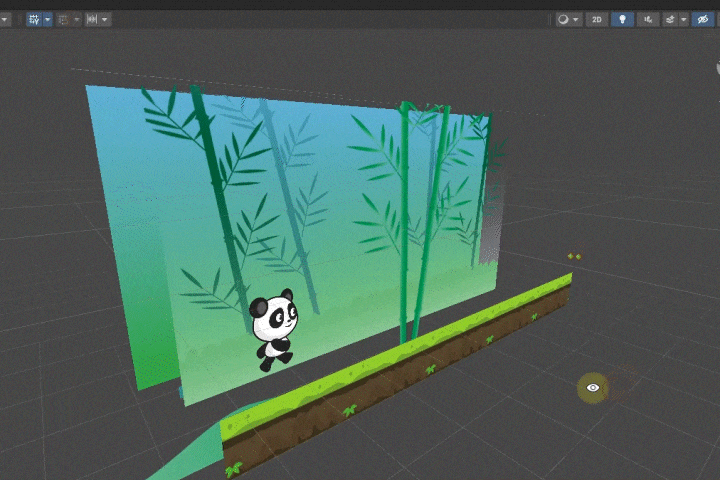
Task: Click the grid snapping icon
Action: tap(65, 19)
